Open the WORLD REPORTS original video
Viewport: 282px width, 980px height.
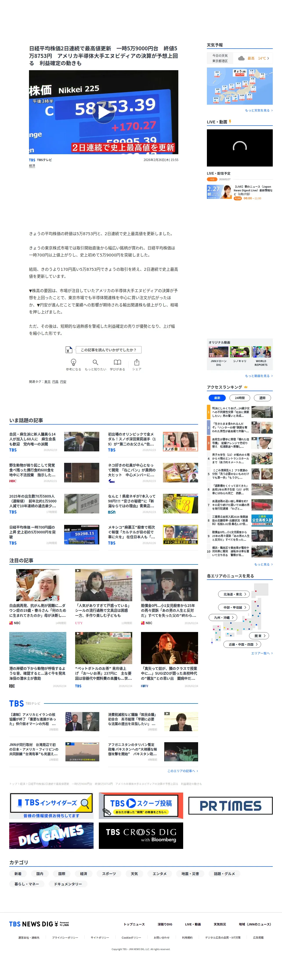pyautogui.click(x=261, y=356)
